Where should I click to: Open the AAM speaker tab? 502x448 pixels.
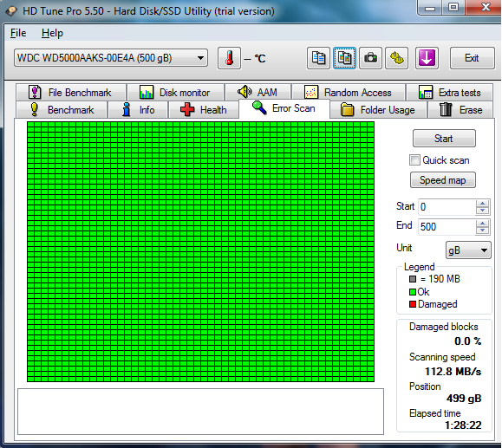point(258,93)
